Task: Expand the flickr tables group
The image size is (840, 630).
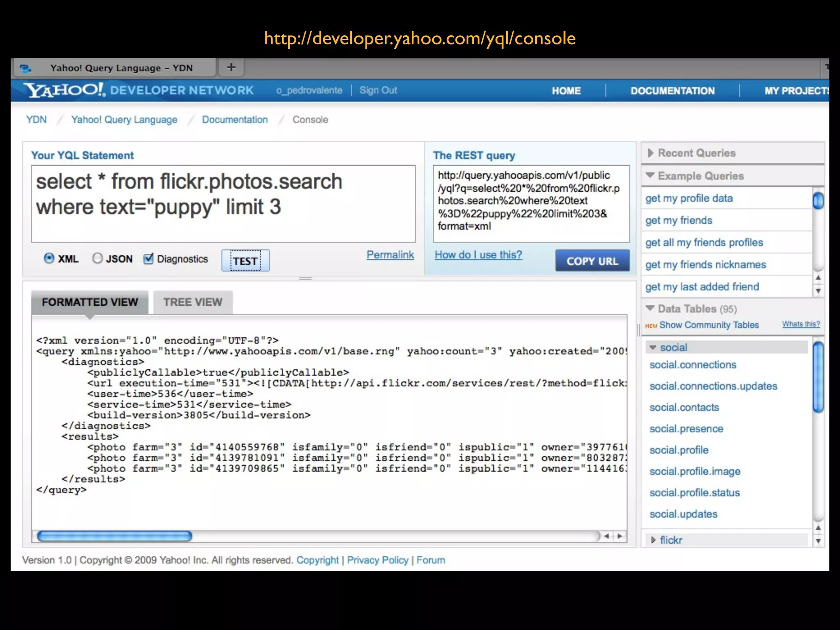Action: point(653,540)
